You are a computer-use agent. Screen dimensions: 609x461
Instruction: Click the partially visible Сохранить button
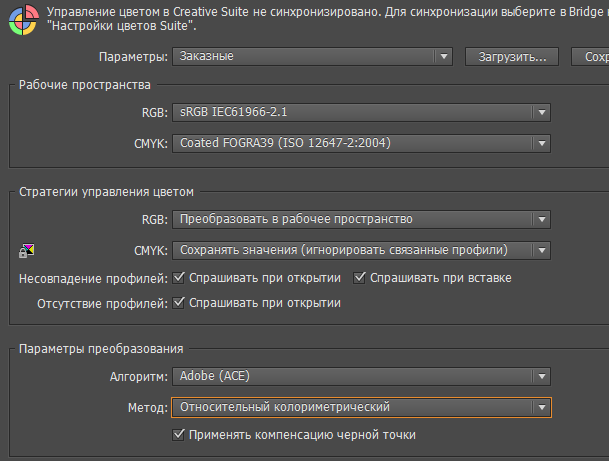tap(590, 57)
